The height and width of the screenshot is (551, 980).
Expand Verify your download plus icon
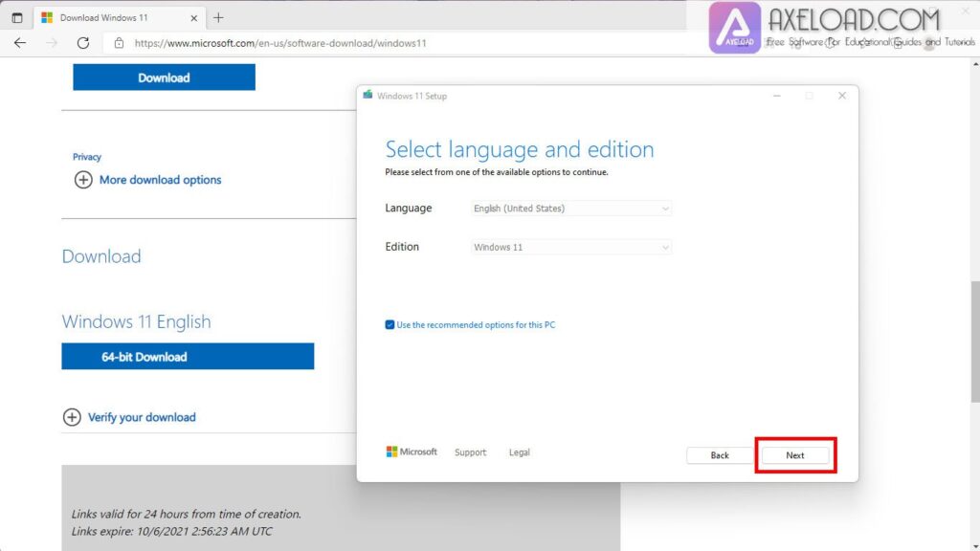(x=72, y=417)
